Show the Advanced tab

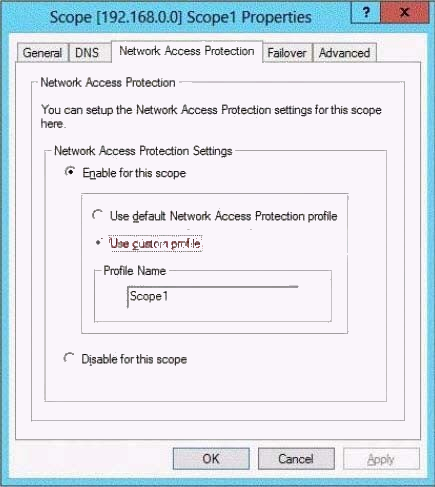point(345,53)
